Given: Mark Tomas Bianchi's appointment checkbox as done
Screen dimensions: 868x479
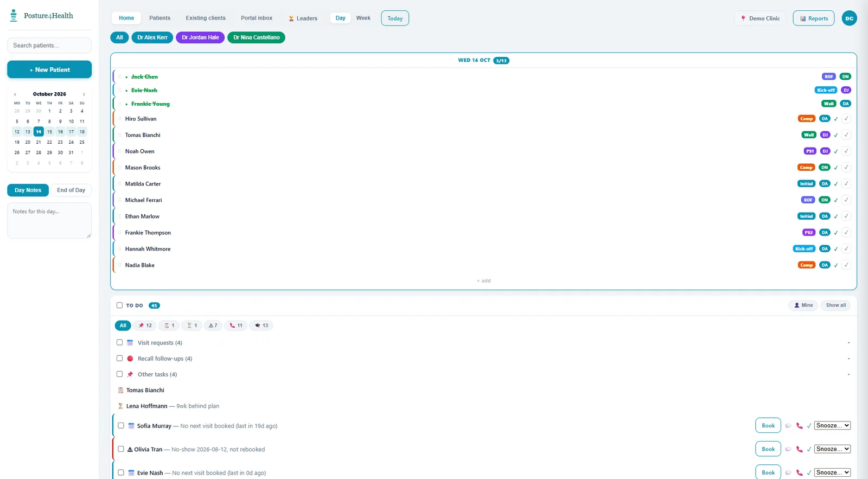Looking at the screenshot, I should tap(846, 135).
